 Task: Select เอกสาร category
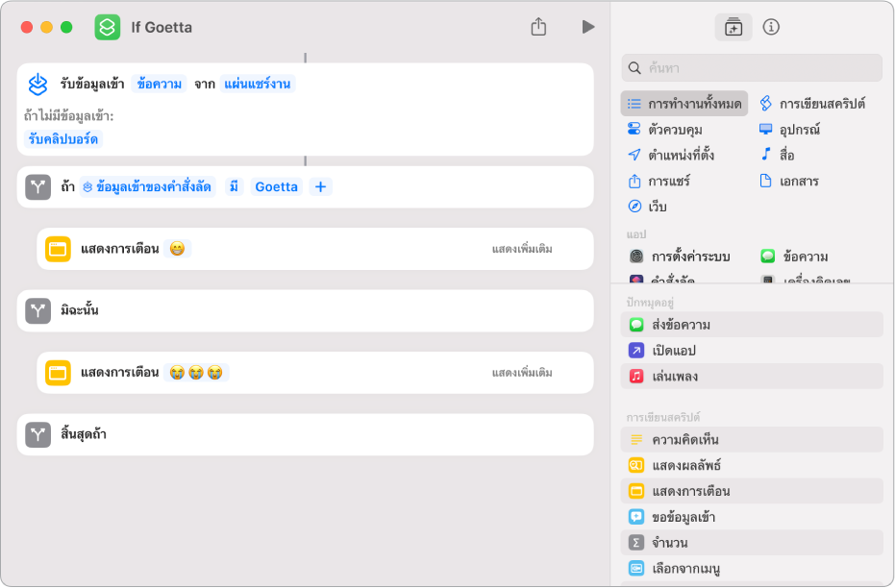tap(789, 182)
